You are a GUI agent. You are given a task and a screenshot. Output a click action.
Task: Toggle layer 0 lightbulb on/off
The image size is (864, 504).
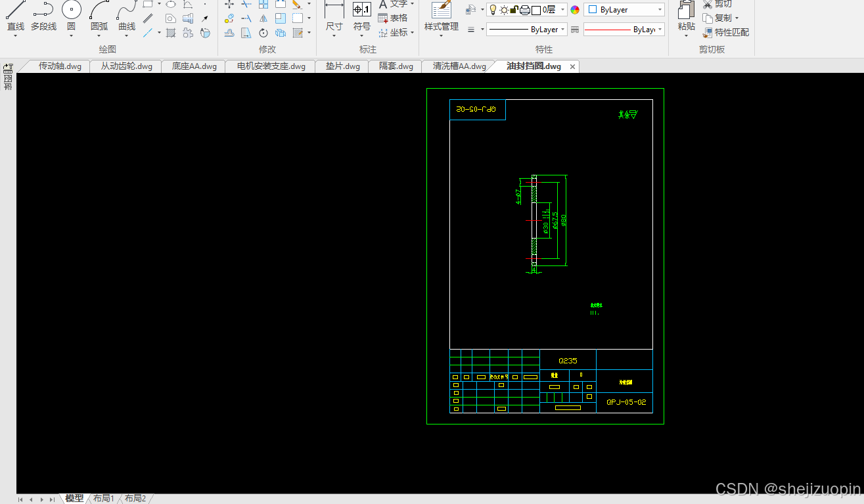[493, 10]
